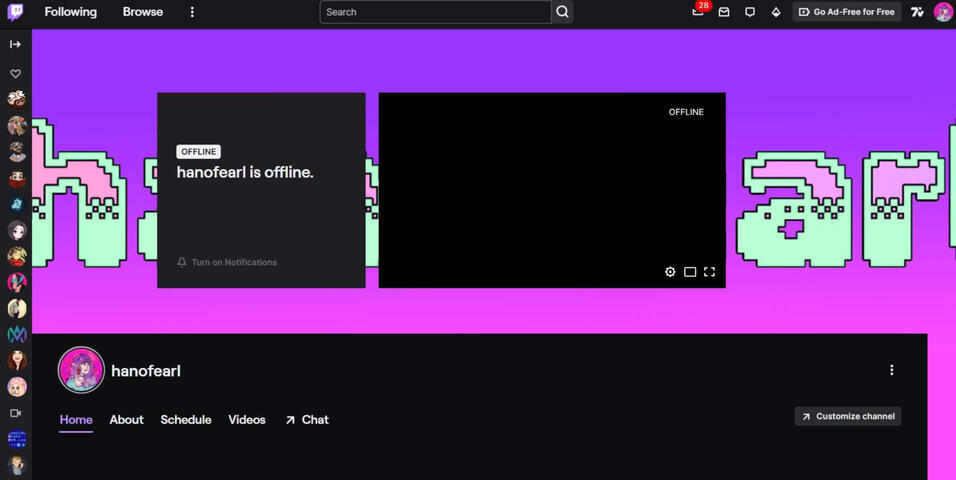Click the followed channels heart icon
956x480 pixels.
(x=16, y=74)
